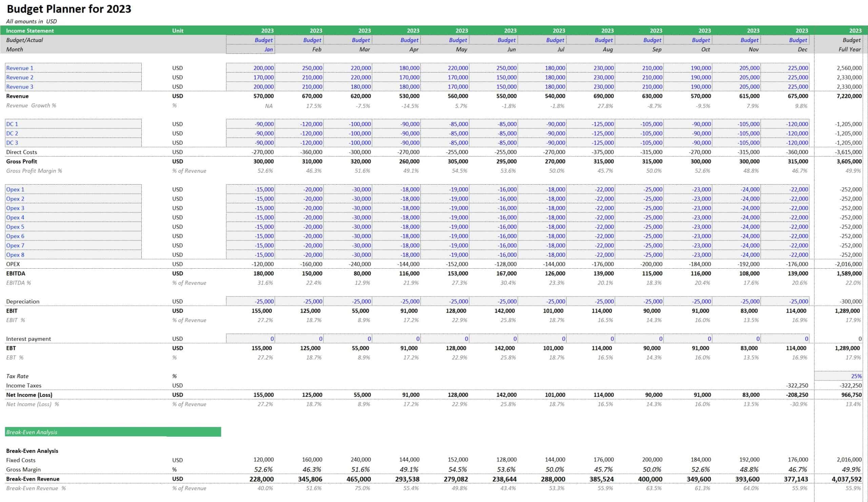Image resolution: width=868 pixels, height=502 pixels.
Task: Click EBIT June value 142,000
Action: [x=505, y=310]
